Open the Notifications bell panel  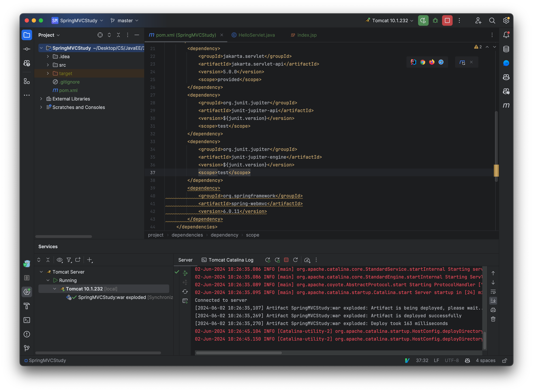point(506,35)
